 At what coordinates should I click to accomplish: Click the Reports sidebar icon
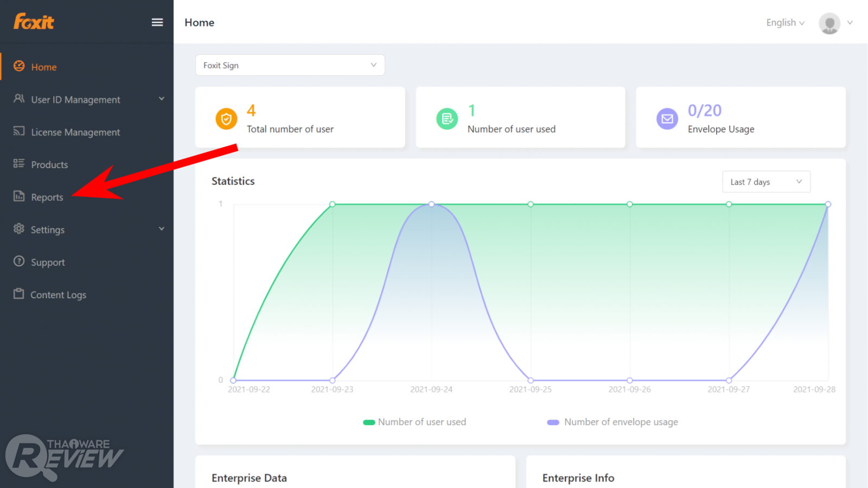(19, 196)
